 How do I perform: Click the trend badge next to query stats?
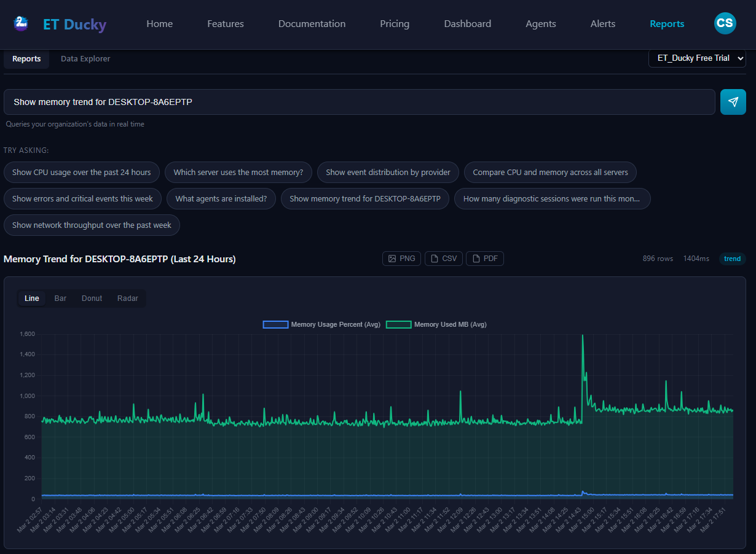pyautogui.click(x=732, y=259)
